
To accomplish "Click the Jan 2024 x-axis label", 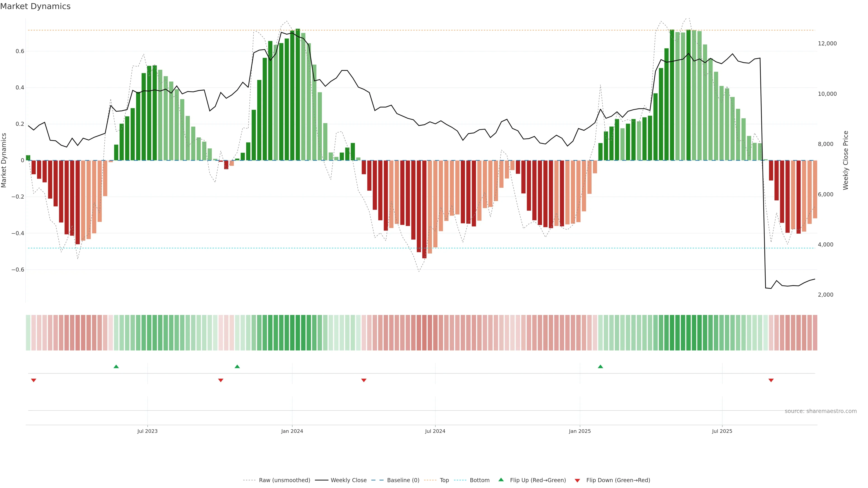I will pos(292,431).
